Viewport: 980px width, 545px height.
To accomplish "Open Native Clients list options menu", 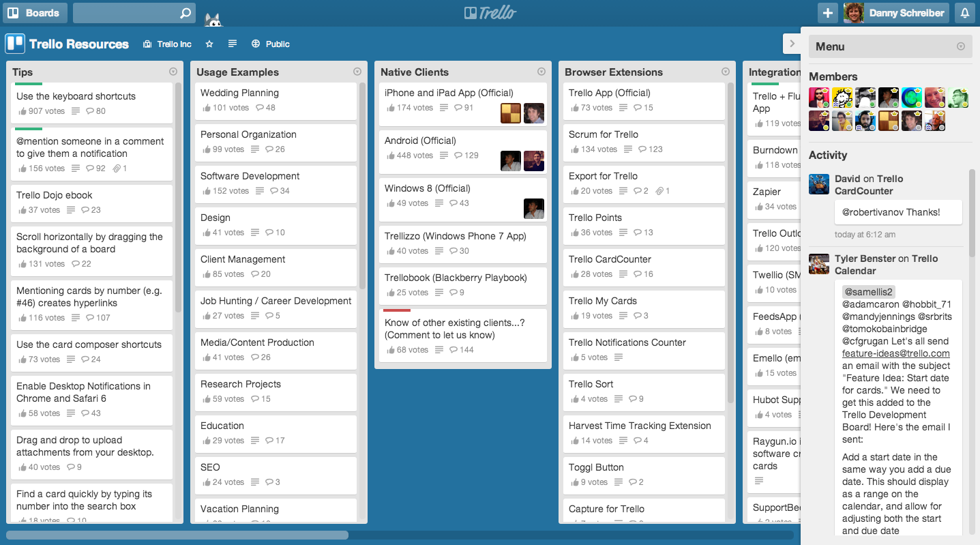I will tap(541, 72).
